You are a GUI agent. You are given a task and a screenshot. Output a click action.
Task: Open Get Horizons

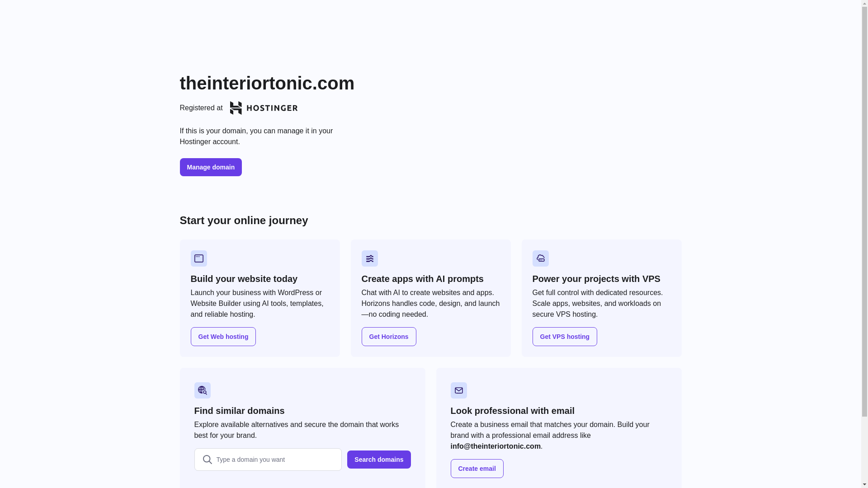point(389,337)
